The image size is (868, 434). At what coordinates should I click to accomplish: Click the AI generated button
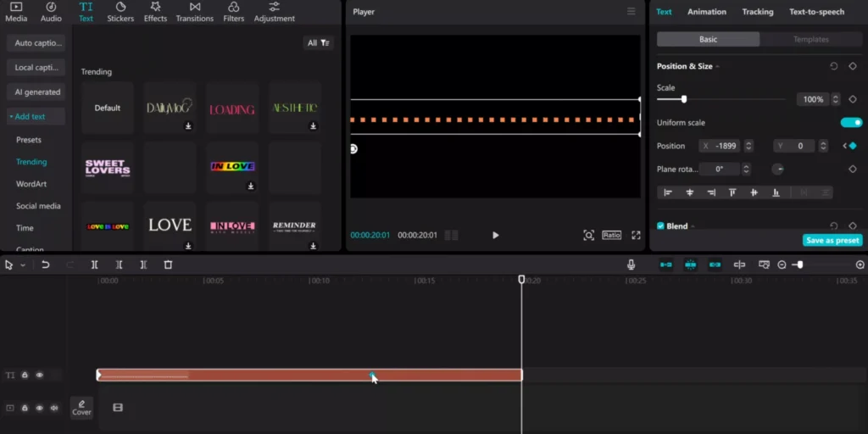(x=36, y=92)
